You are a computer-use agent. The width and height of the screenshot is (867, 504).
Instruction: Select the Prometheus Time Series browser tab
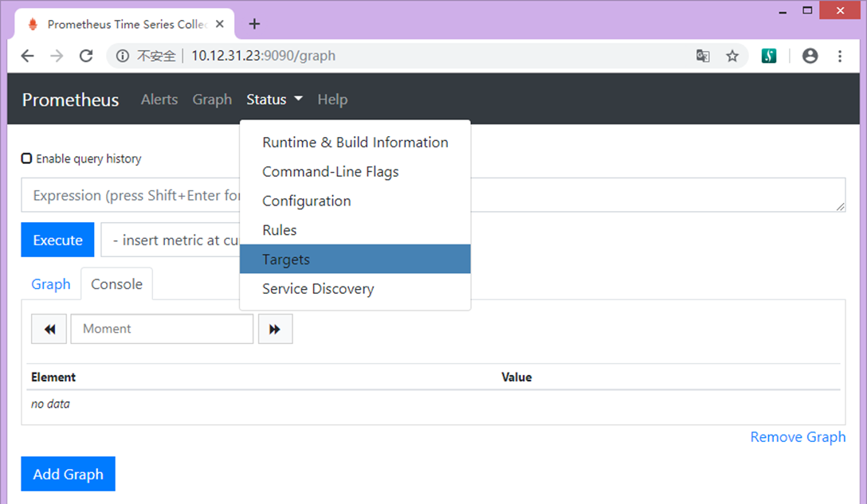pos(125,25)
